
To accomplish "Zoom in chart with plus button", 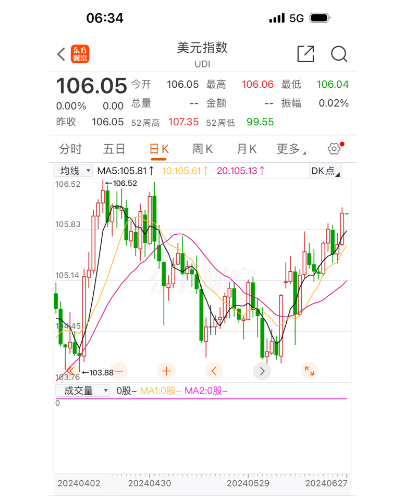I will click(x=166, y=371).
